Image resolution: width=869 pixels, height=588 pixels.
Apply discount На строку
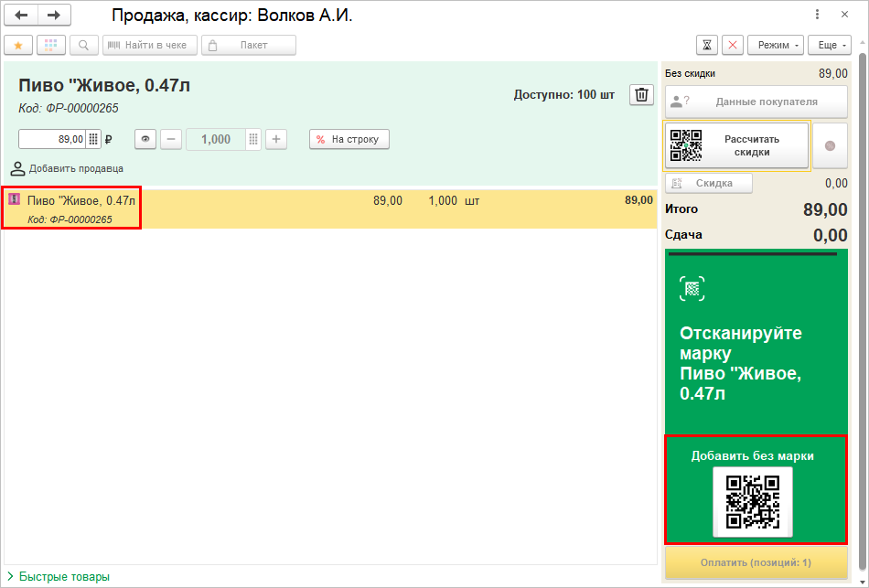[x=349, y=139]
